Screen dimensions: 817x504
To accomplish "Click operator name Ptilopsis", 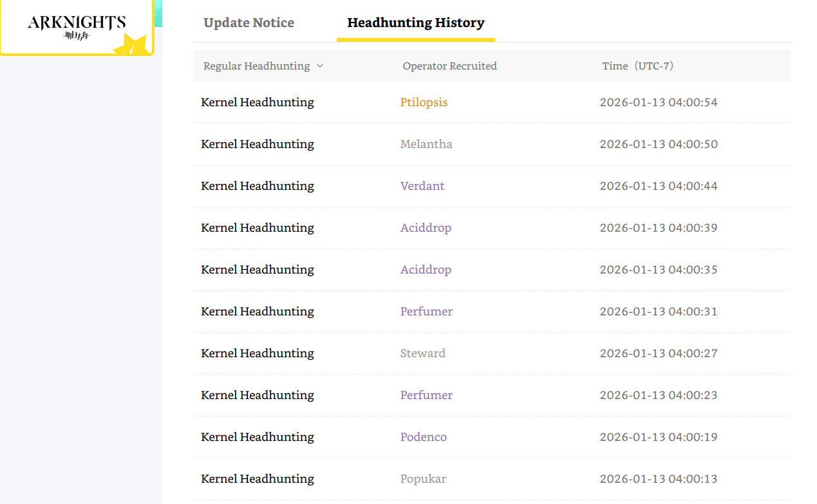I will click(424, 102).
